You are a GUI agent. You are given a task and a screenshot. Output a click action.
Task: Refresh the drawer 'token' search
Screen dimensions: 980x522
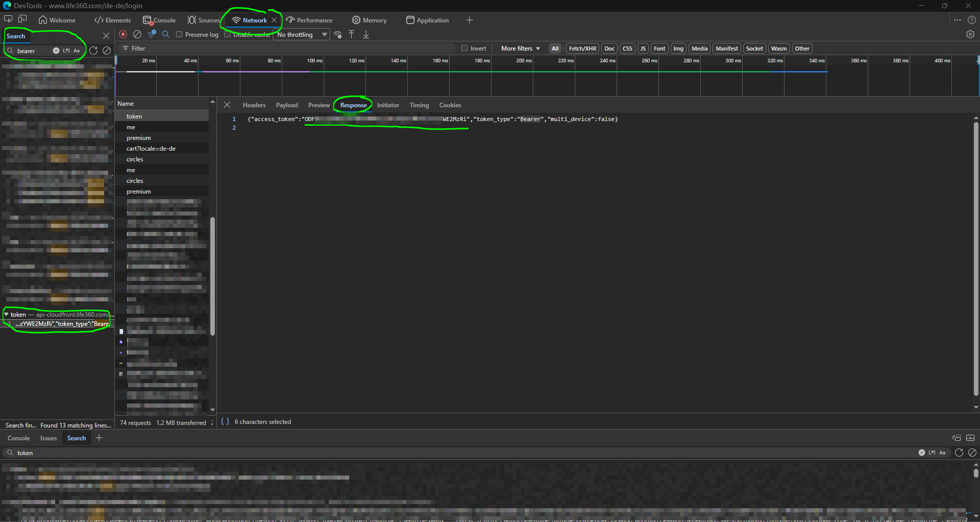coord(959,453)
